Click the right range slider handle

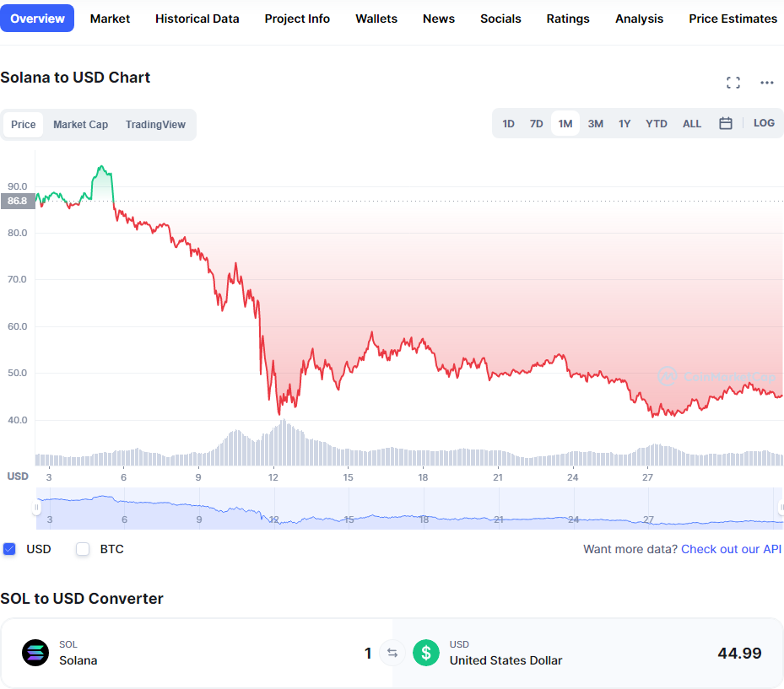coord(781,508)
